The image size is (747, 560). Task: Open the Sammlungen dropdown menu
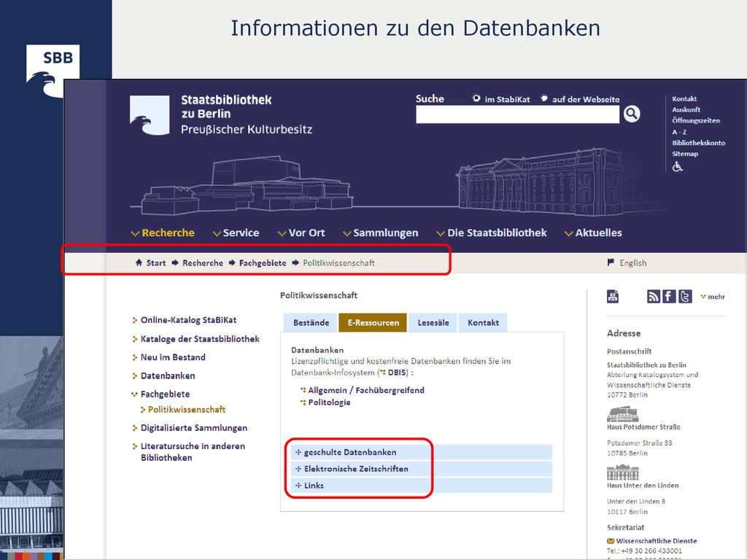coord(381,233)
